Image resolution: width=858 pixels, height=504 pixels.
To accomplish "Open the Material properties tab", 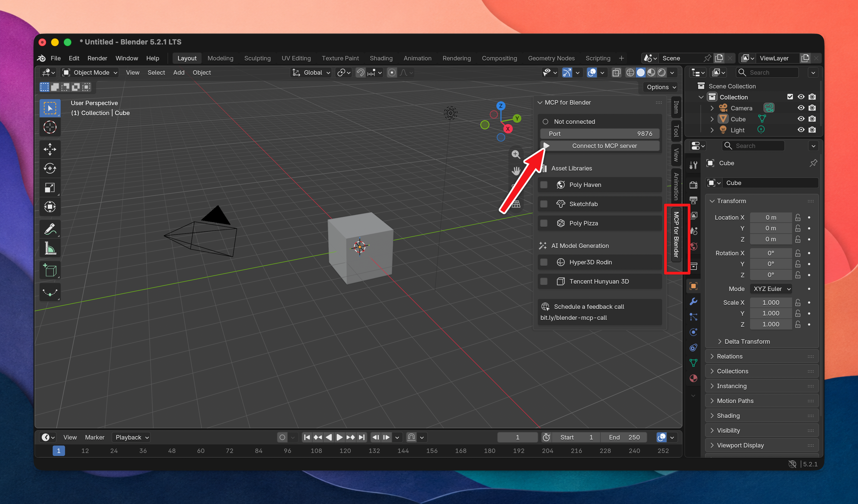I will [693, 379].
